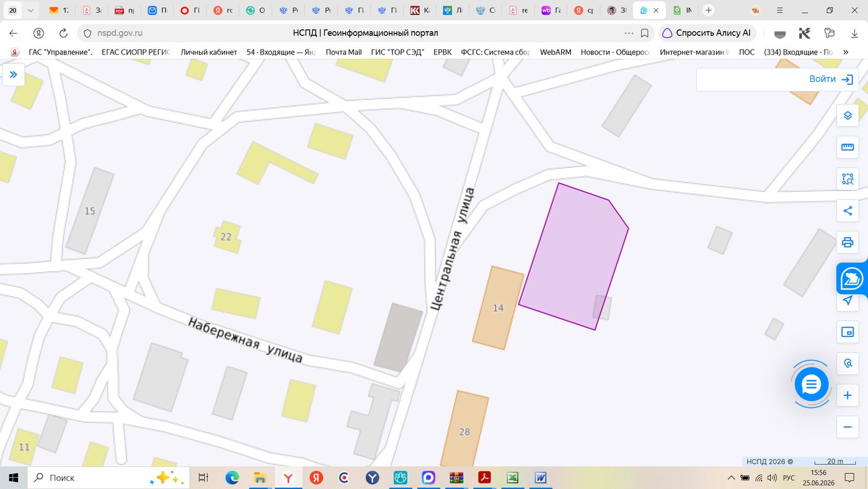Launch Microsoft Edge from taskbar
The width and height of the screenshot is (868, 489).
232,478
